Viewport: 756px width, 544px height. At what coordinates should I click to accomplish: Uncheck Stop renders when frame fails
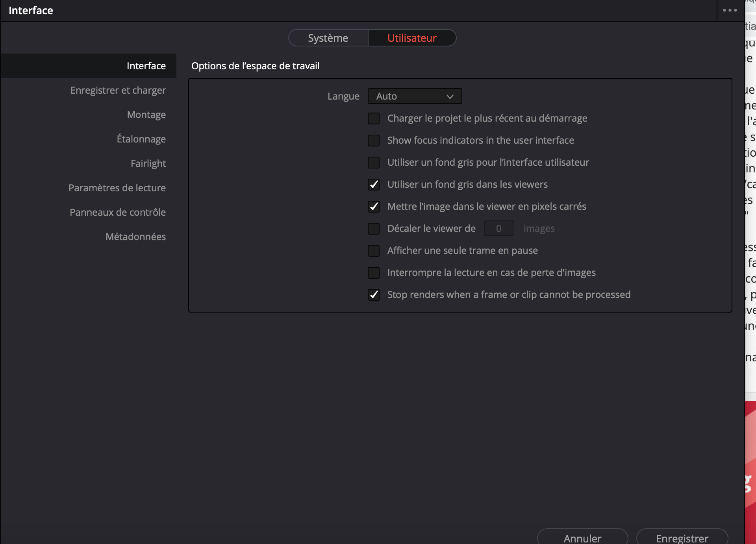coord(374,295)
